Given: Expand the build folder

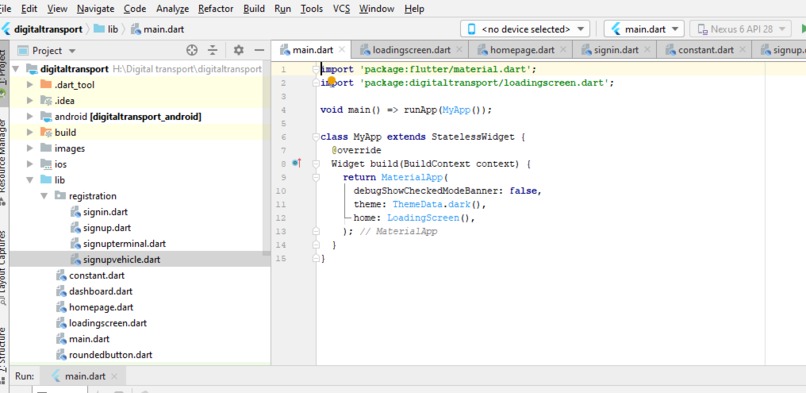Looking at the screenshot, I should pyautogui.click(x=30, y=133).
